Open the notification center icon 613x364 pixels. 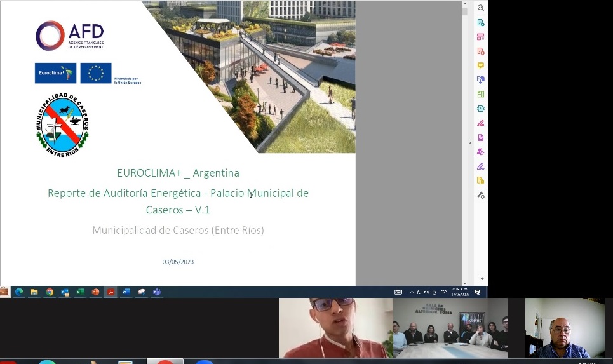click(x=478, y=292)
